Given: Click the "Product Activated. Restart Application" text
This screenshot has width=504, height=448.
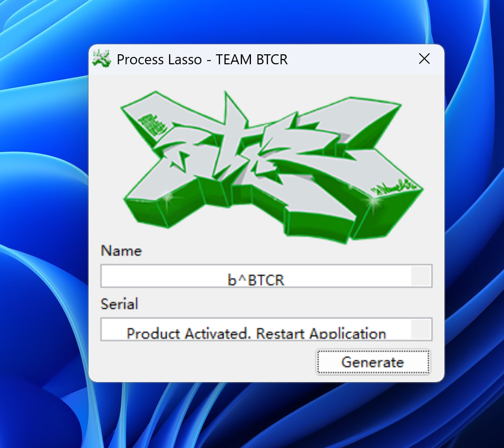Looking at the screenshot, I should pyautogui.click(x=256, y=333).
